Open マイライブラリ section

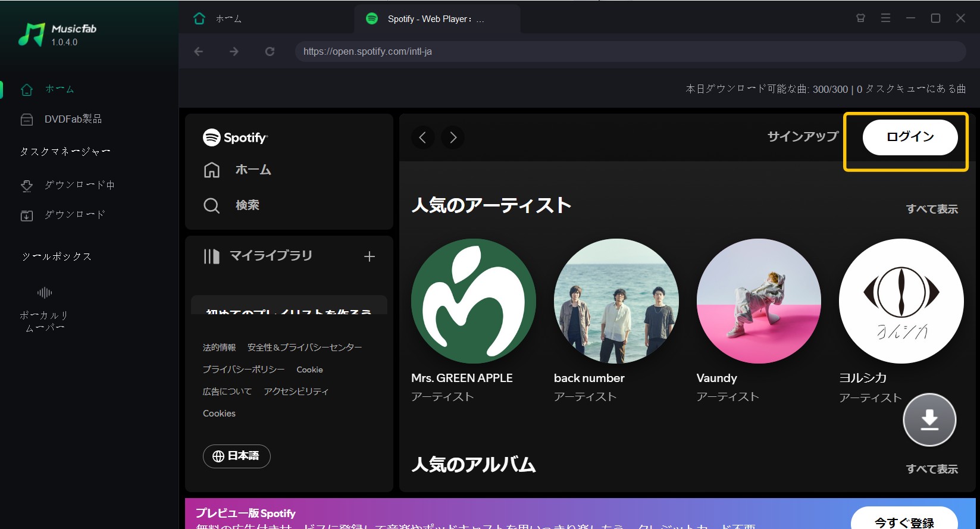[258, 256]
